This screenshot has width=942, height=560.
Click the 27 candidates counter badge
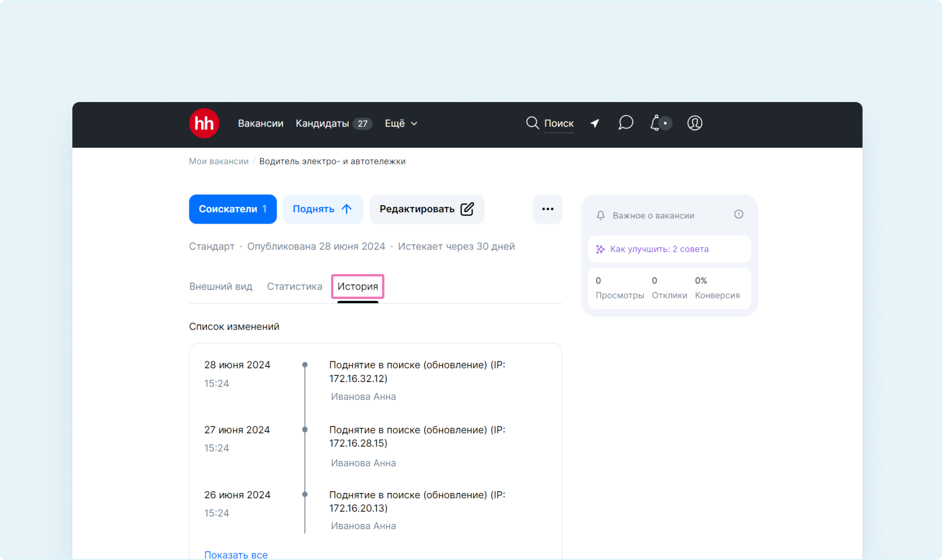(362, 123)
